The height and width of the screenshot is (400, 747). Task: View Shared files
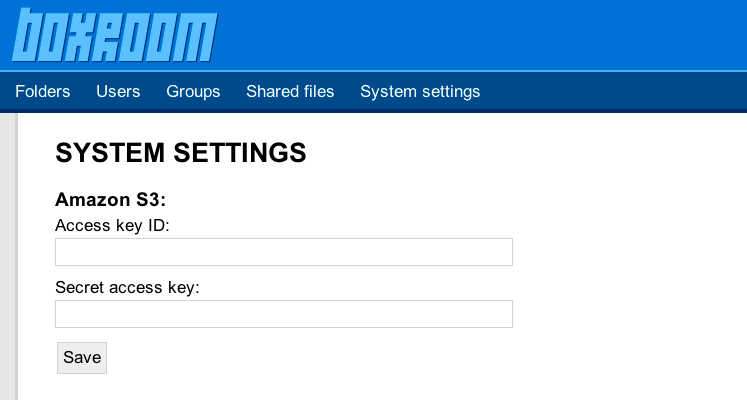click(290, 91)
